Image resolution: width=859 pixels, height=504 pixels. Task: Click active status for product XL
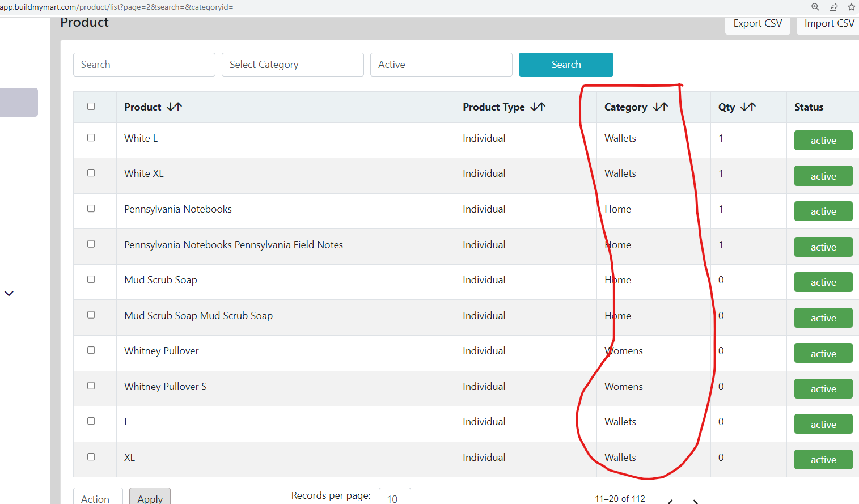point(823,460)
